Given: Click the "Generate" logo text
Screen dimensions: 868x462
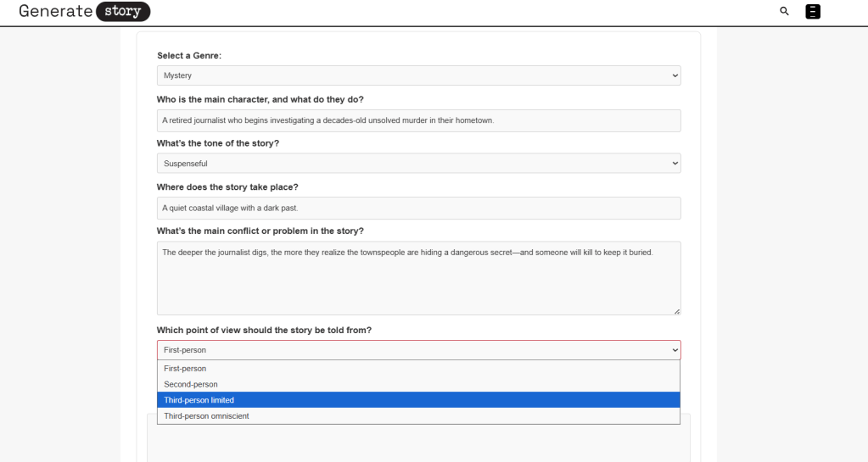Looking at the screenshot, I should click(54, 12).
